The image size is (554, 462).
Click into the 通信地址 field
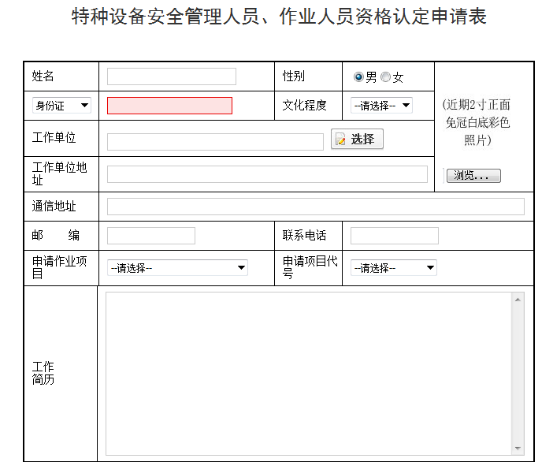click(x=316, y=206)
